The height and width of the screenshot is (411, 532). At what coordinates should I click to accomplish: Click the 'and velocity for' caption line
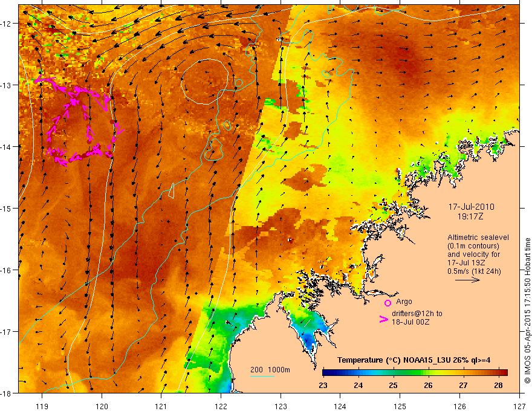click(473, 254)
